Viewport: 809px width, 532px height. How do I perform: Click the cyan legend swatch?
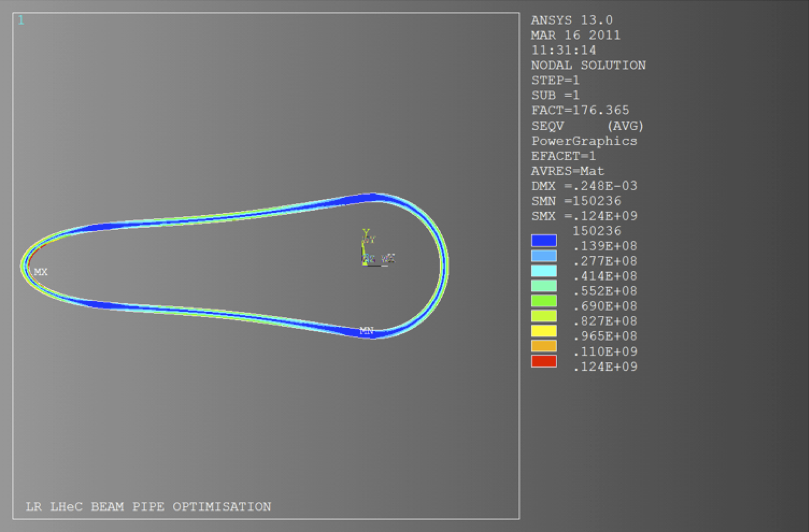click(544, 271)
